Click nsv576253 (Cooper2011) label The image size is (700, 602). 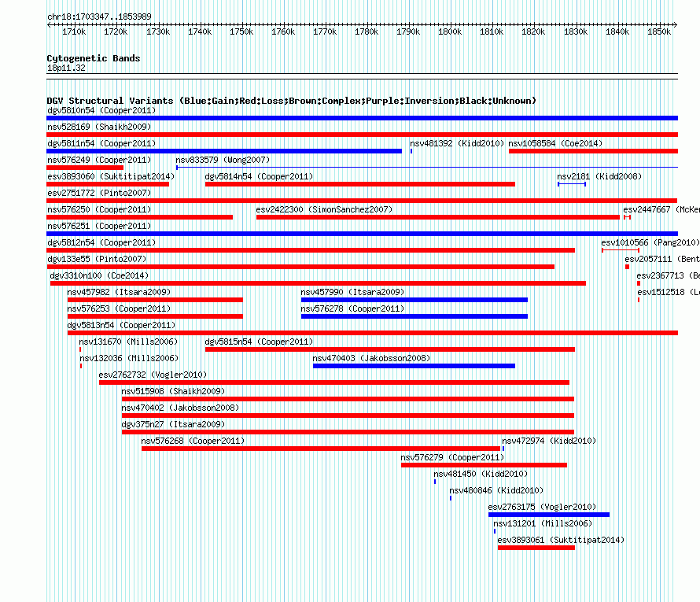coord(119,308)
